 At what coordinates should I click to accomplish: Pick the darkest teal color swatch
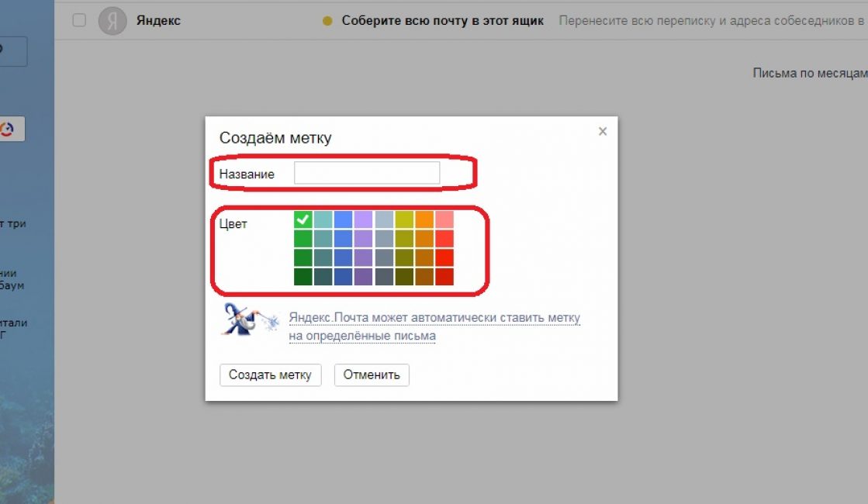(323, 276)
